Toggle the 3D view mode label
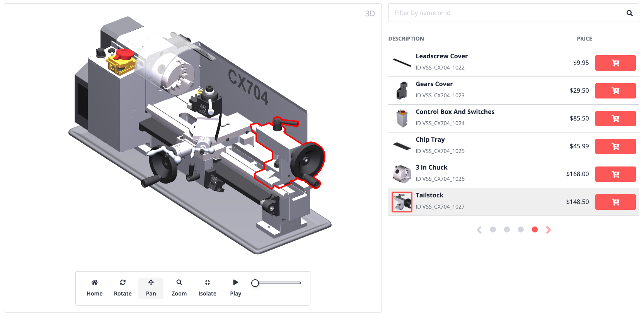The image size is (644, 321). click(370, 14)
